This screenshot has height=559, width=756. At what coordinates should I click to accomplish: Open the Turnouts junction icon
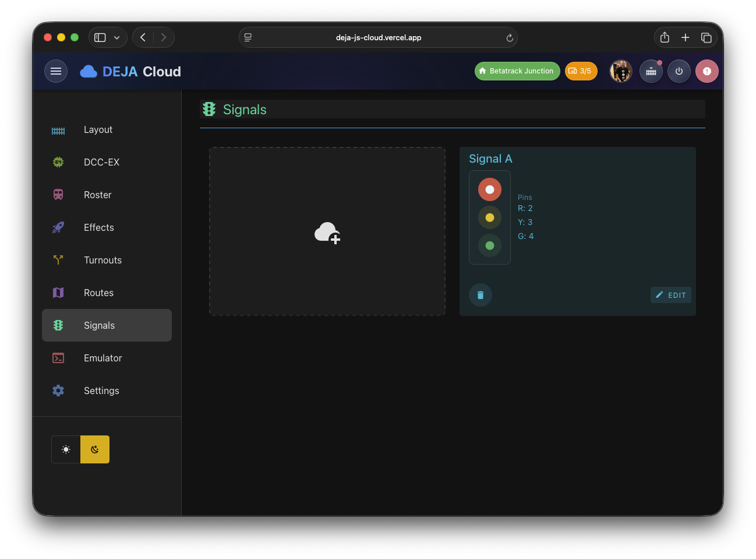point(58,260)
